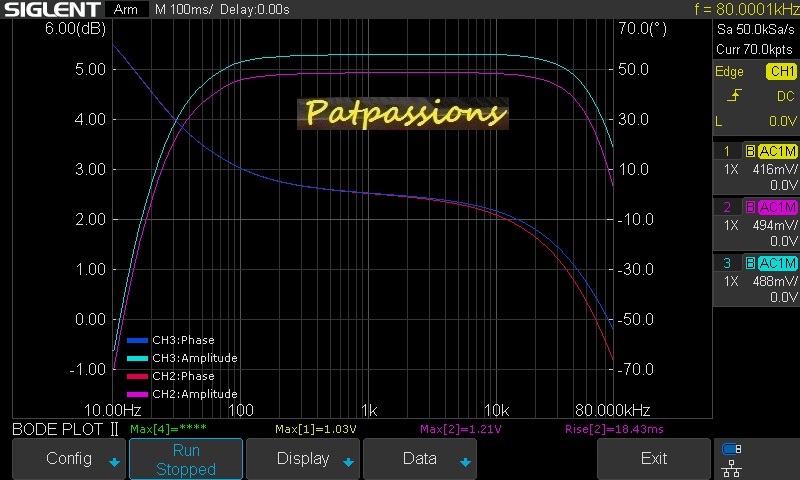Viewport: 800px width, 480px height.
Task: Click the channel 3 bandwidth limit B icon
Action: pos(750,263)
